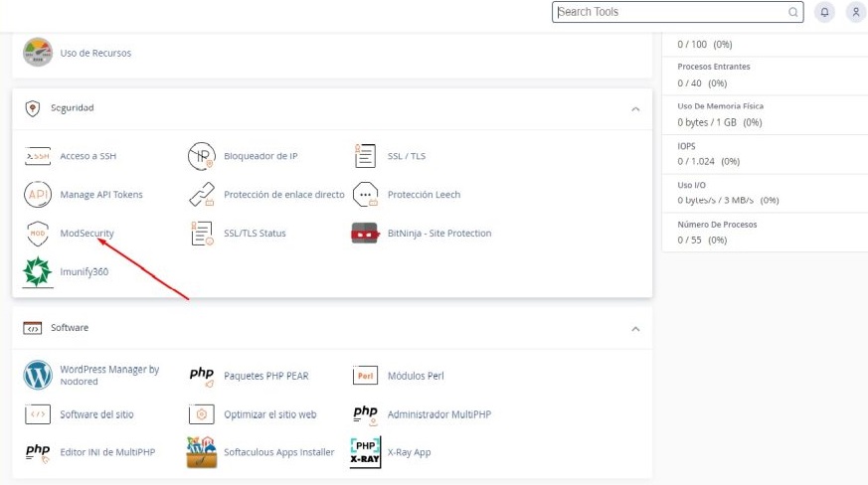Open Uso de Recursos link
This screenshot has width=868, height=485.
95,53
